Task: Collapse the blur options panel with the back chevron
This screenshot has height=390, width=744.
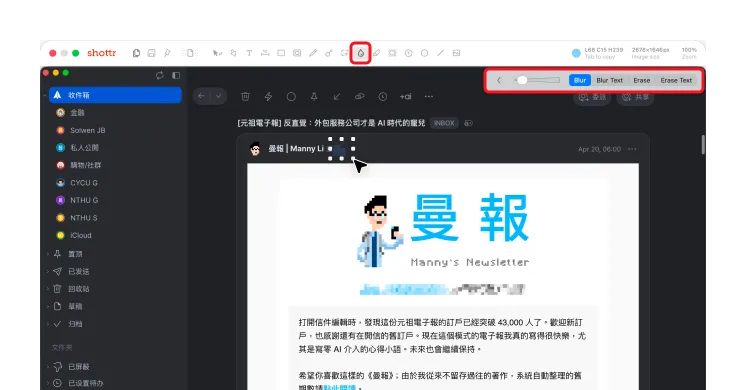Action: pyautogui.click(x=499, y=80)
